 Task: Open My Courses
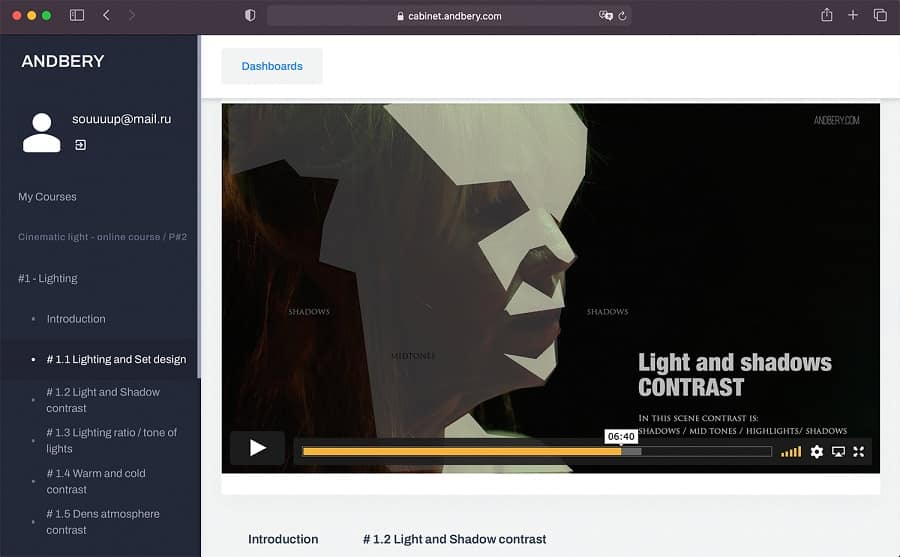(47, 196)
